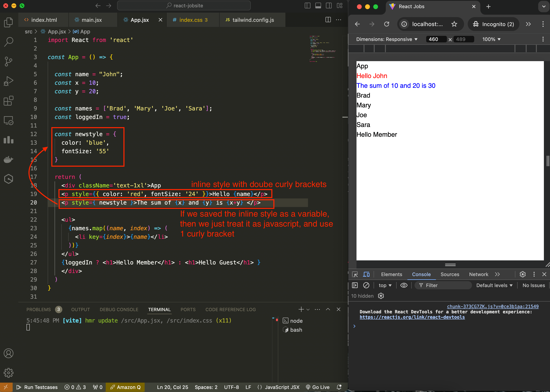Open the Explorer view in activity bar

8,22
